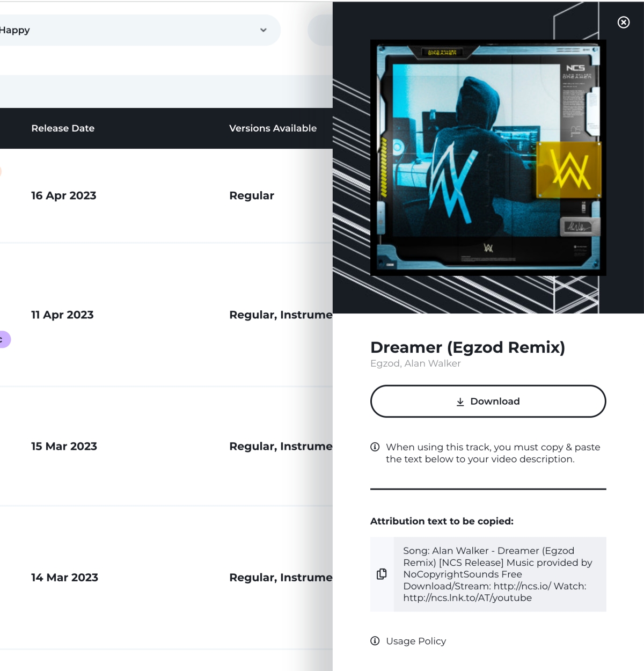Click the purple tag on 11 Apr row
Screen dimensions: 644x671
pyautogui.click(x=4, y=339)
